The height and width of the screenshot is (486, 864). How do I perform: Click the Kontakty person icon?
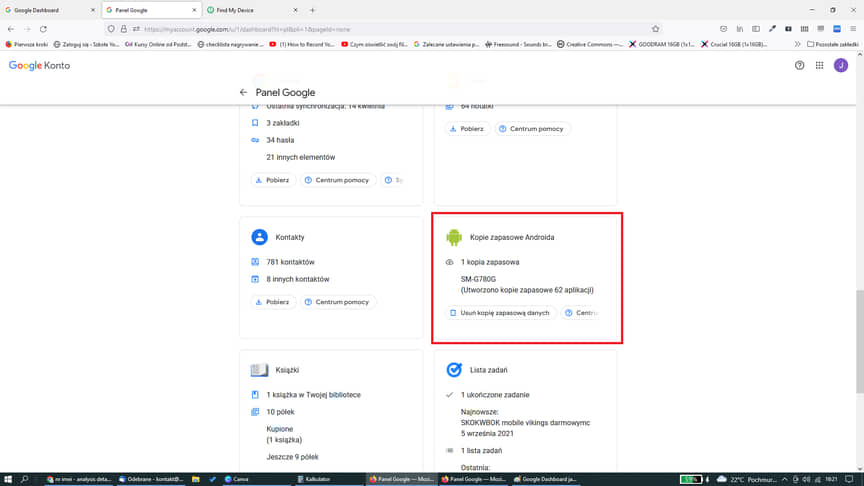[260, 237]
